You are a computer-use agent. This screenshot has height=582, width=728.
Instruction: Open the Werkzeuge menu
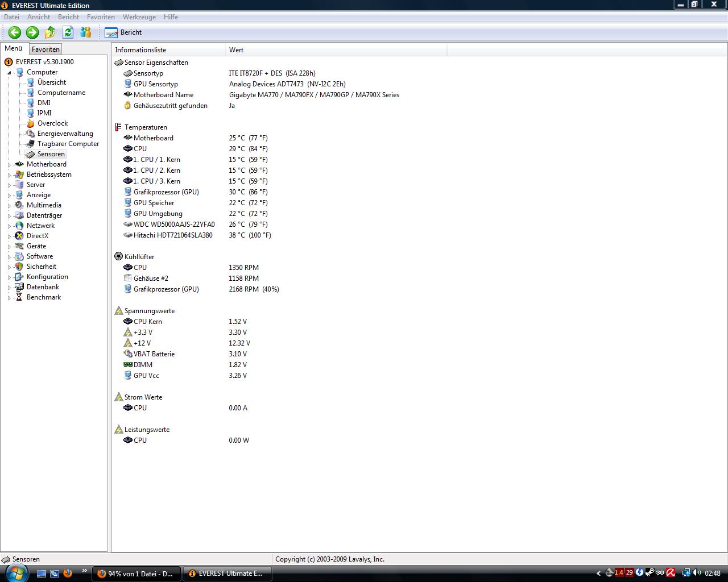[139, 17]
